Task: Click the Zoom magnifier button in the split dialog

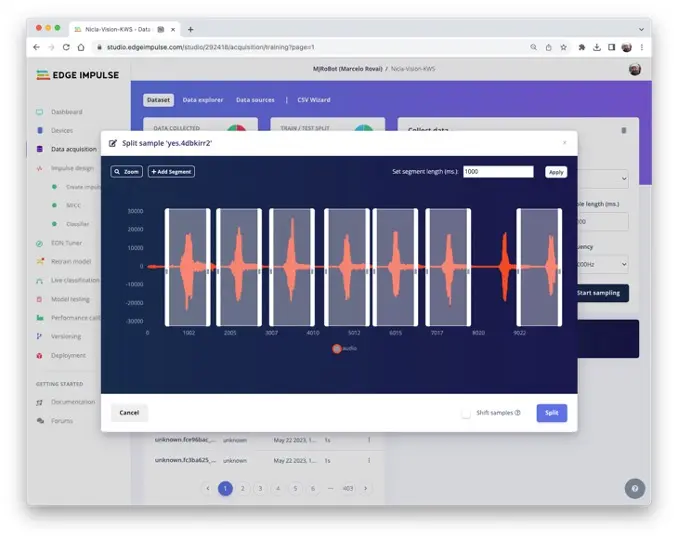Action: 126,172
